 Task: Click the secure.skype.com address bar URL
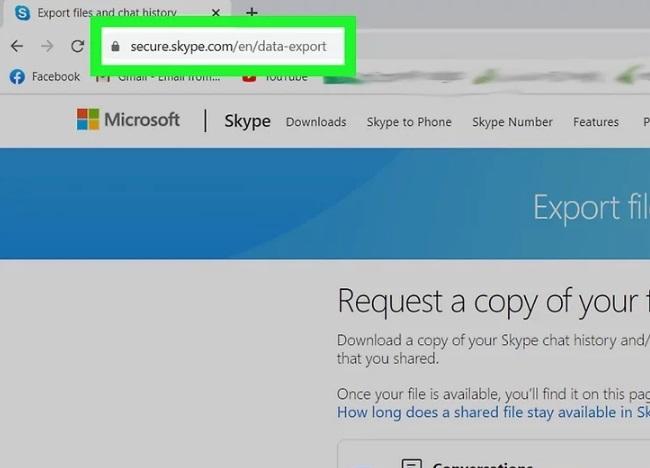(x=228, y=46)
